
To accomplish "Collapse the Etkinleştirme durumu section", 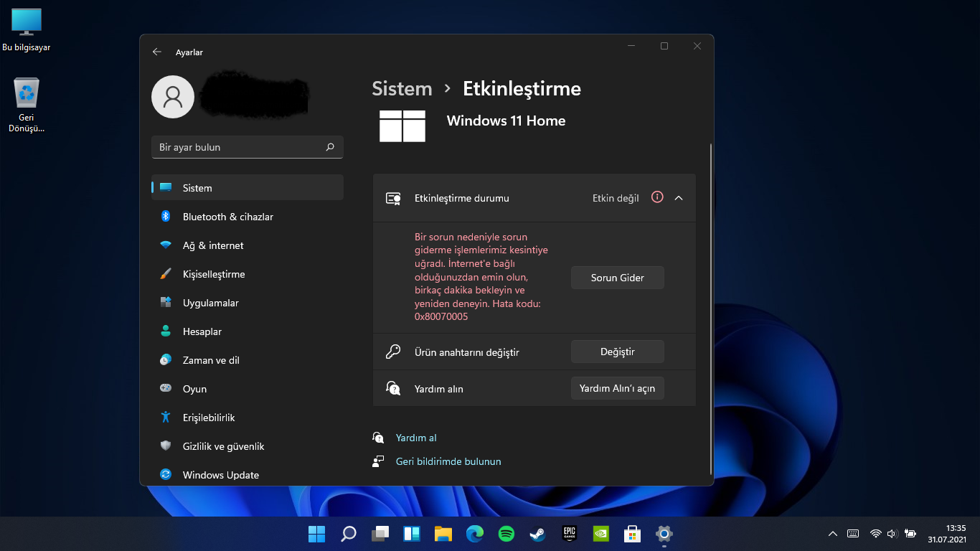I will (x=679, y=198).
